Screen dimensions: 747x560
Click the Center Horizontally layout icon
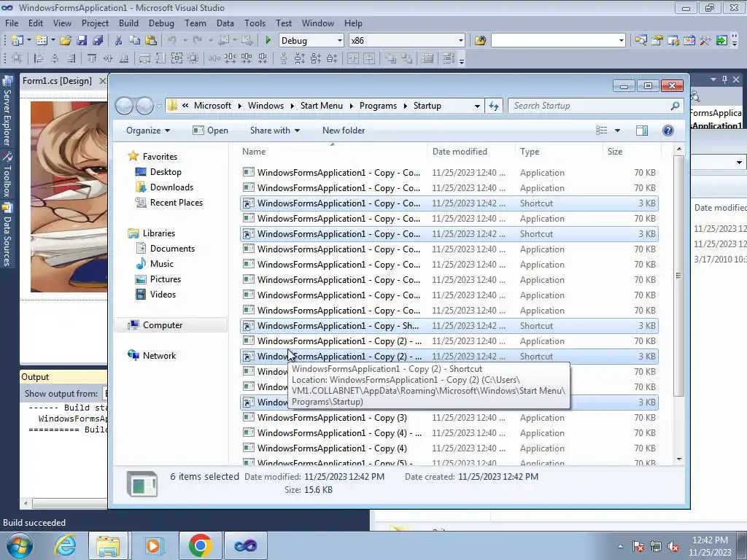click(353, 58)
